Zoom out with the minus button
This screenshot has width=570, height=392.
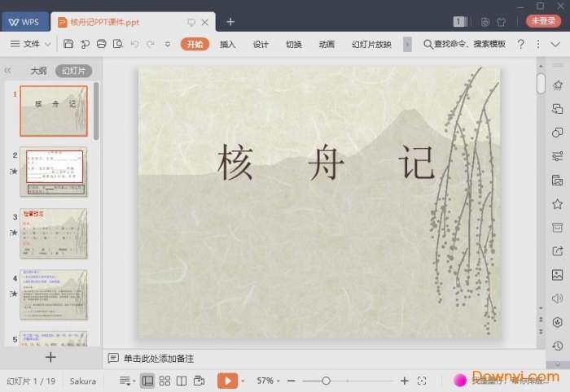[x=291, y=381]
